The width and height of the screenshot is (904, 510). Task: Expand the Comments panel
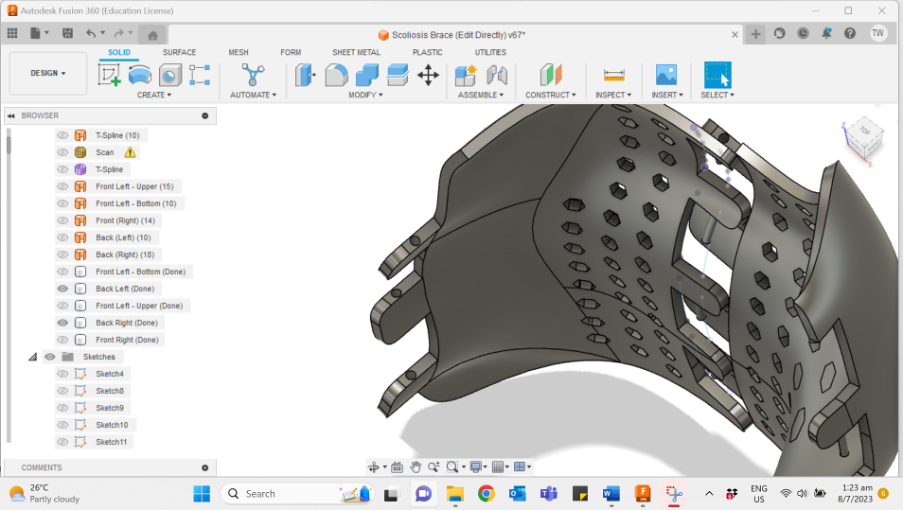point(205,467)
